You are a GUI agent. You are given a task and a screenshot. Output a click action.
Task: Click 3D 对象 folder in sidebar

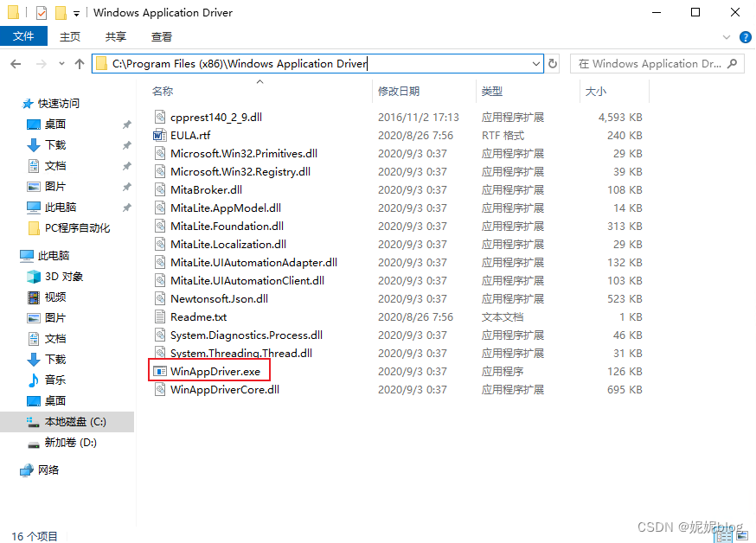pos(63,277)
